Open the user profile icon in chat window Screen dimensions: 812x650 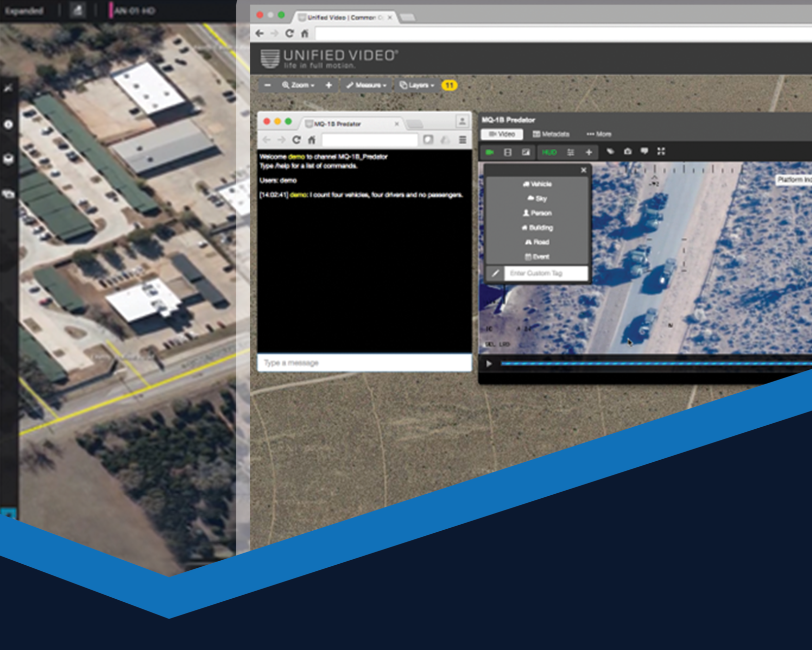coord(462,121)
